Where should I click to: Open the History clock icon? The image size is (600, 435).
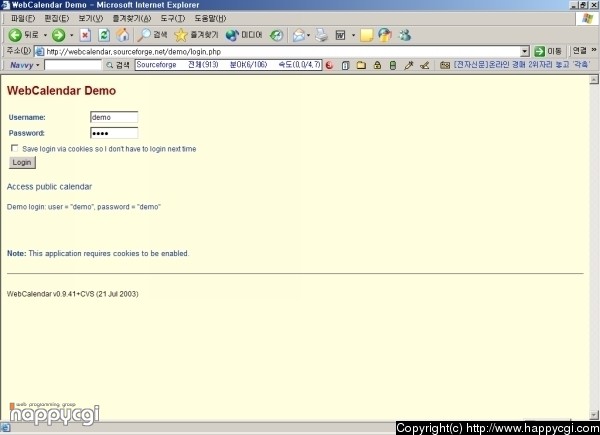276,35
